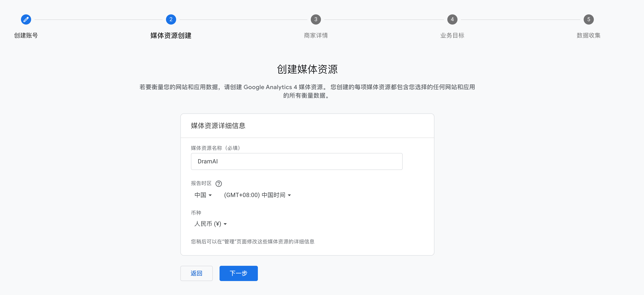Click the step 5 circle icon
The height and width of the screenshot is (295, 644).
[589, 19]
